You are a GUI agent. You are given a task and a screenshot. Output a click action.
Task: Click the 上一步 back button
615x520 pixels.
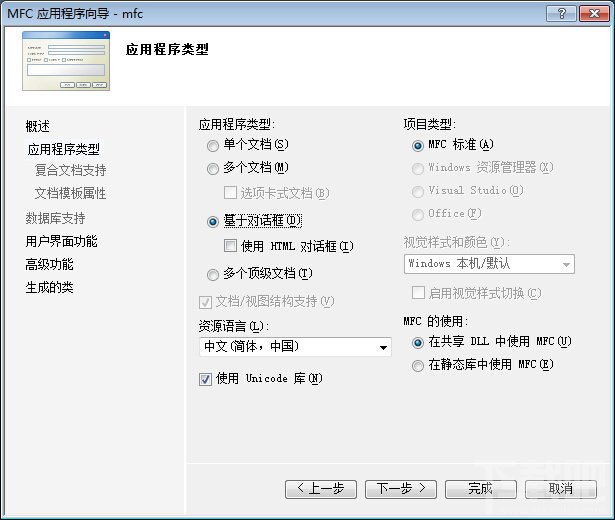(321, 489)
